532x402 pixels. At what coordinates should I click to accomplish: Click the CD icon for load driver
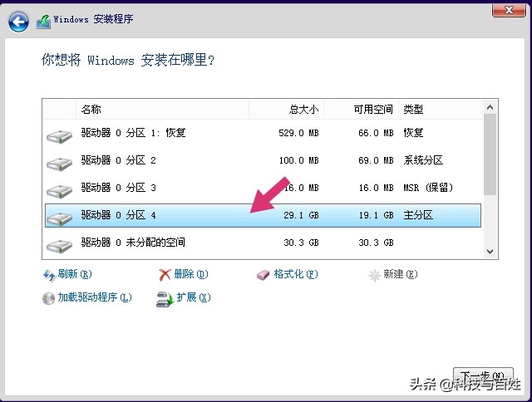pos(48,298)
